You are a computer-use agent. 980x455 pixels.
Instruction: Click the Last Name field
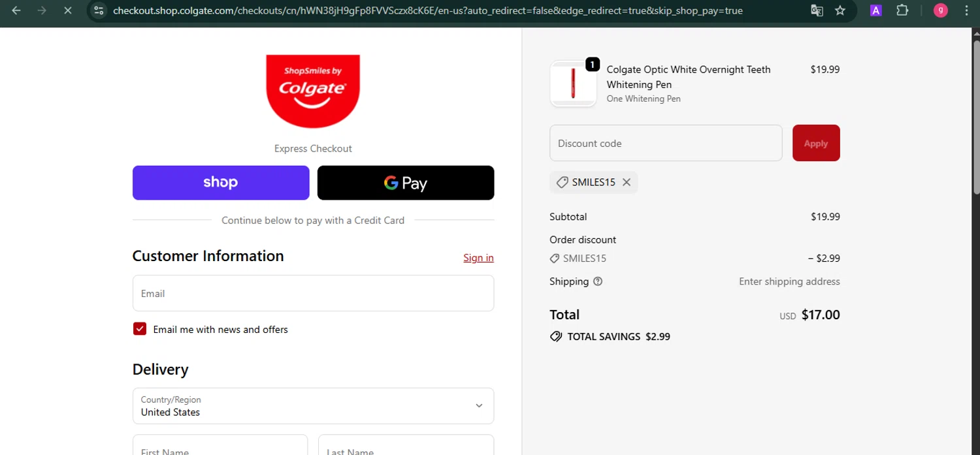click(x=406, y=445)
